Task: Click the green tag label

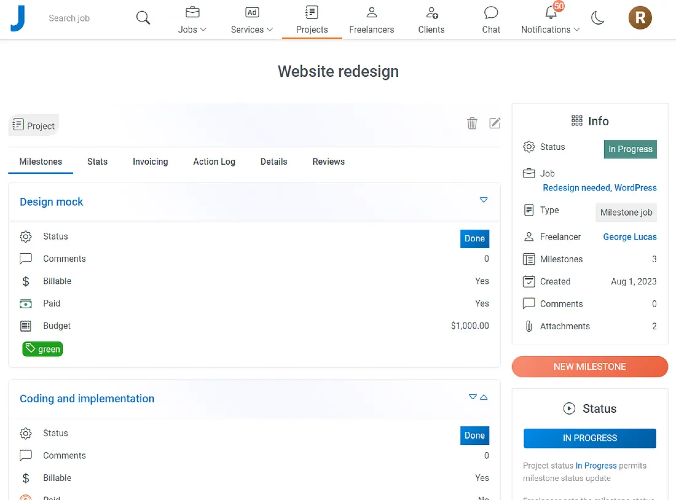Action: [x=42, y=349]
